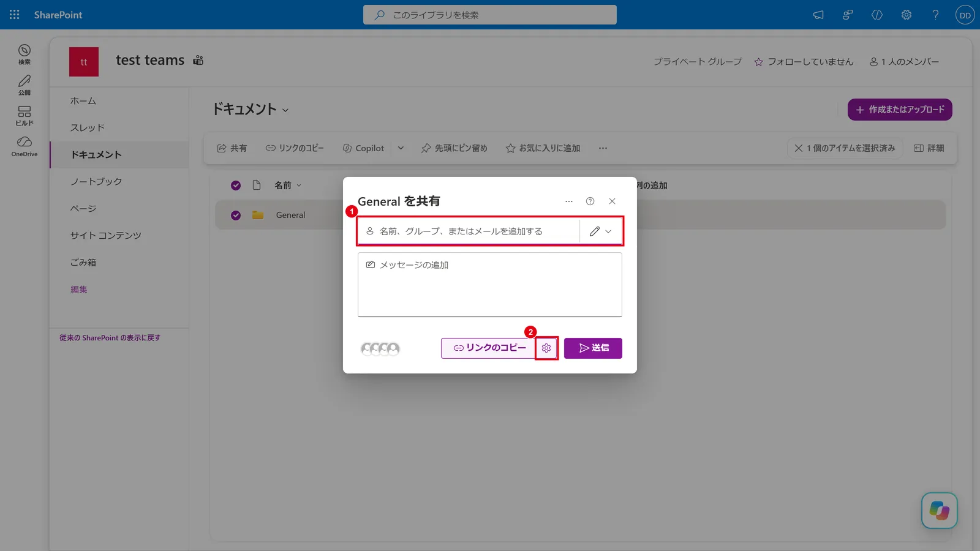
Task: Go to スレッド in site navigation
Action: (x=88, y=128)
